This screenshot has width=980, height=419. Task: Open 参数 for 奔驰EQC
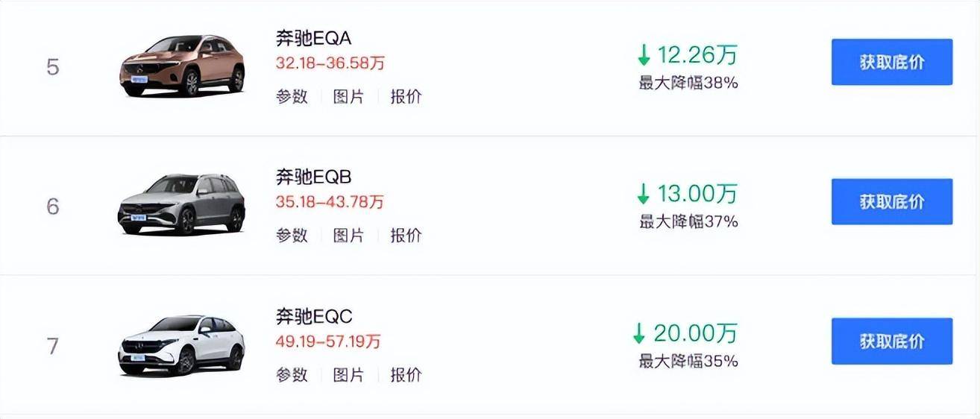click(x=292, y=374)
